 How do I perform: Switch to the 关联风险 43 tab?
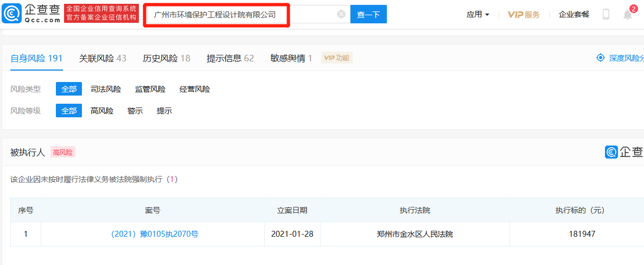tap(103, 58)
